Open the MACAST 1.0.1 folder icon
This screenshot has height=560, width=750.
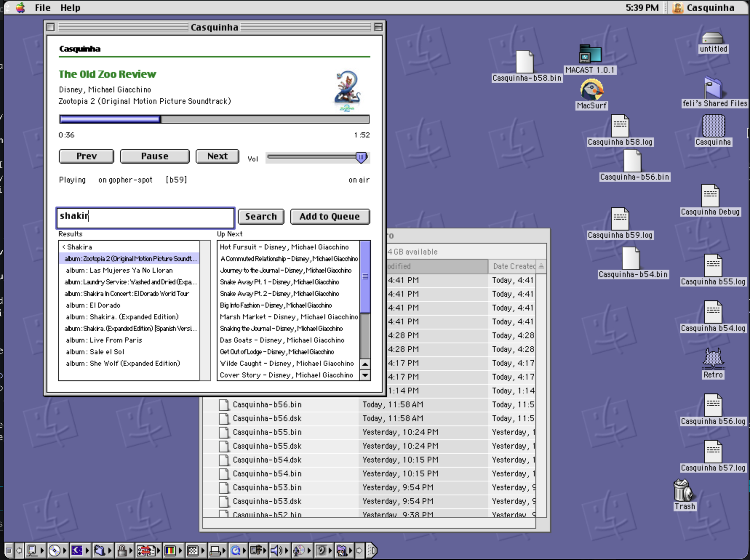590,54
